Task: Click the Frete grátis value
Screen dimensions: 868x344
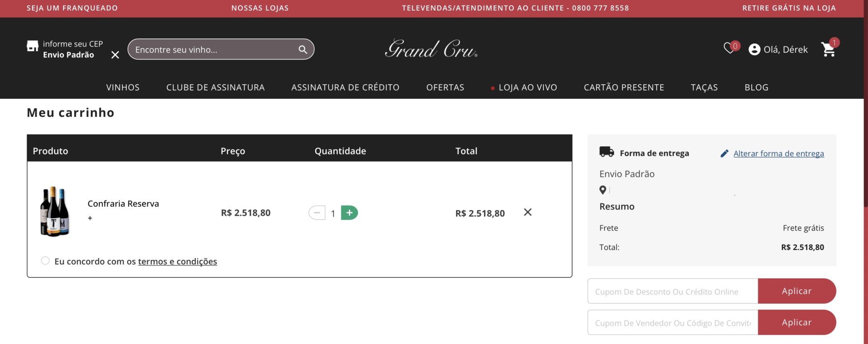Action: tap(803, 228)
